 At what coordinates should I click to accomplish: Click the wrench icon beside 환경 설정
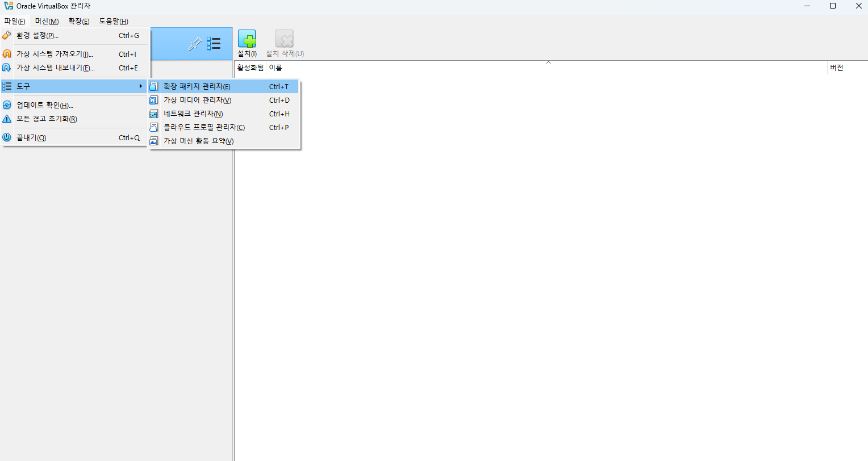pos(7,35)
